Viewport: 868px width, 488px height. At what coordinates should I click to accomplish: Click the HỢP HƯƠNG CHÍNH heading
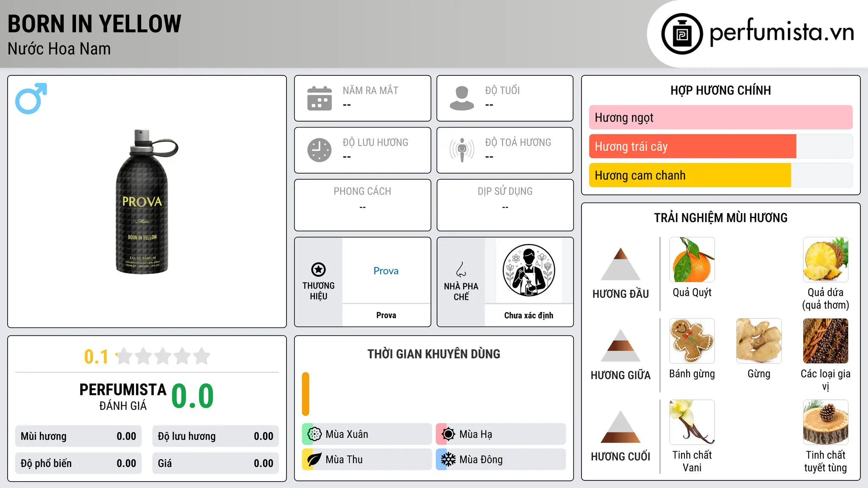(x=721, y=90)
